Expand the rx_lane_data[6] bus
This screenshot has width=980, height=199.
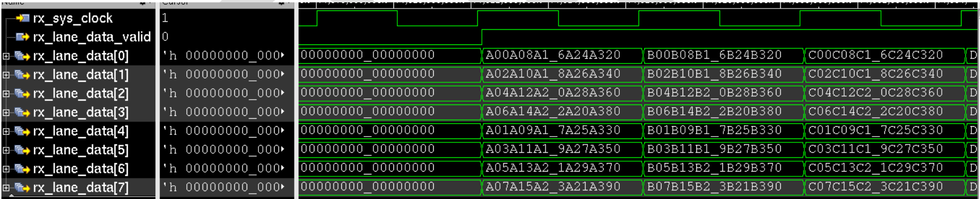[x=6, y=169]
